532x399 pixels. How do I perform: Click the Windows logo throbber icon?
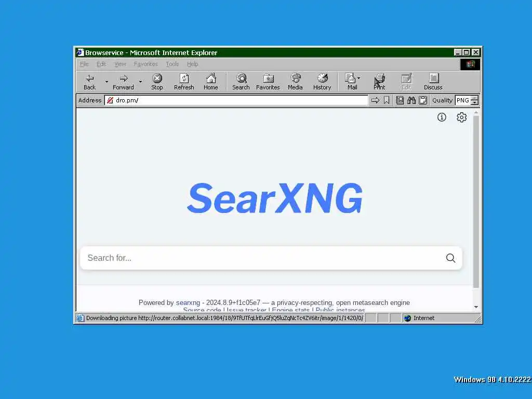(x=470, y=64)
